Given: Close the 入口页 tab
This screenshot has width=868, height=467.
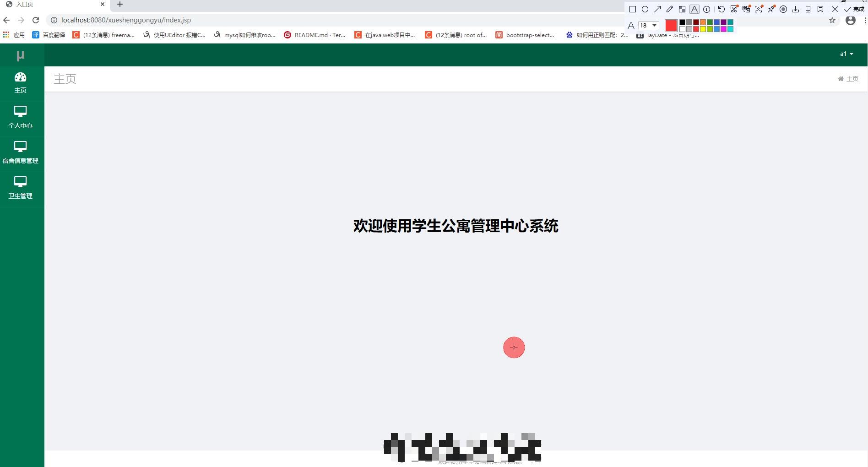Looking at the screenshot, I should coord(103,4).
